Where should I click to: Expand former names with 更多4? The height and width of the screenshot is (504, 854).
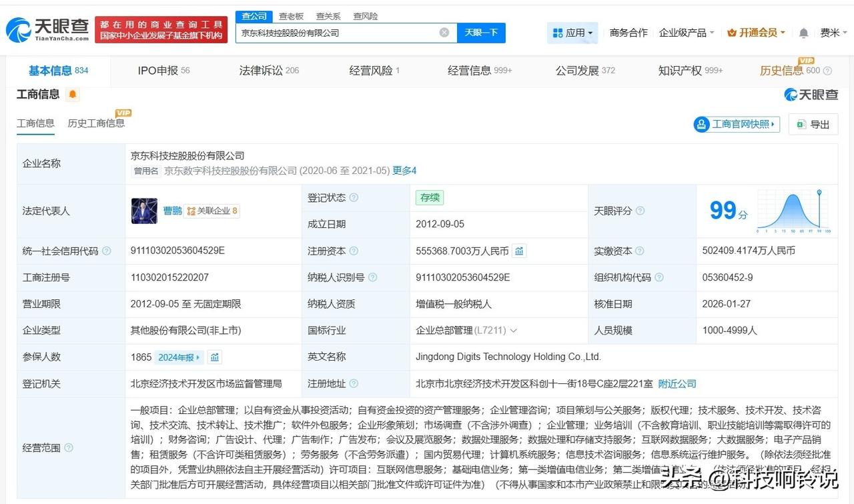pyautogui.click(x=404, y=171)
